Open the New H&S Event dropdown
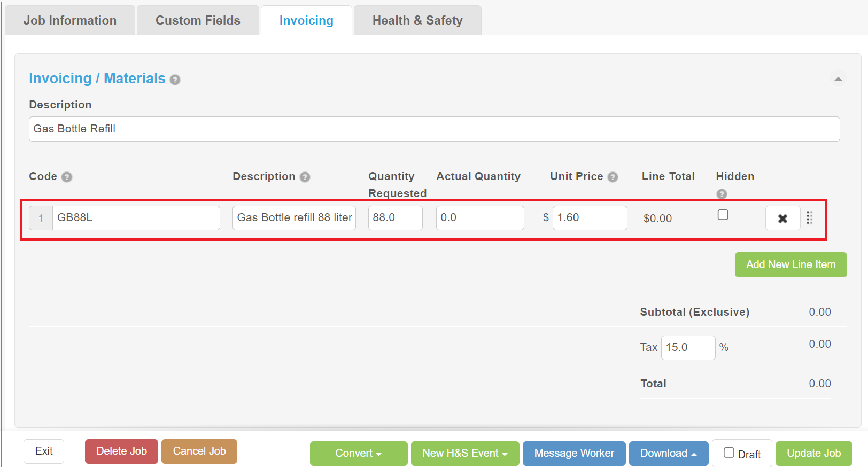 coord(465,453)
